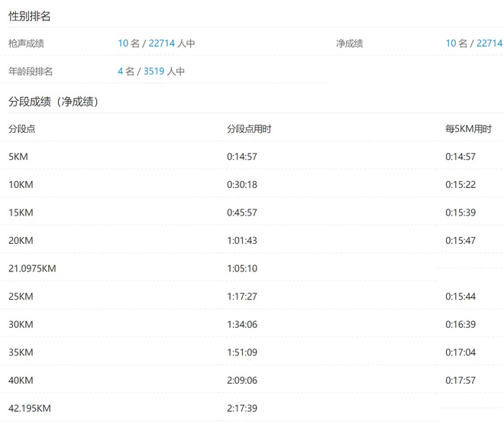This screenshot has width=504, height=425.
Task: Click the rank 10 link beside 净成绩
Action: 451,44
